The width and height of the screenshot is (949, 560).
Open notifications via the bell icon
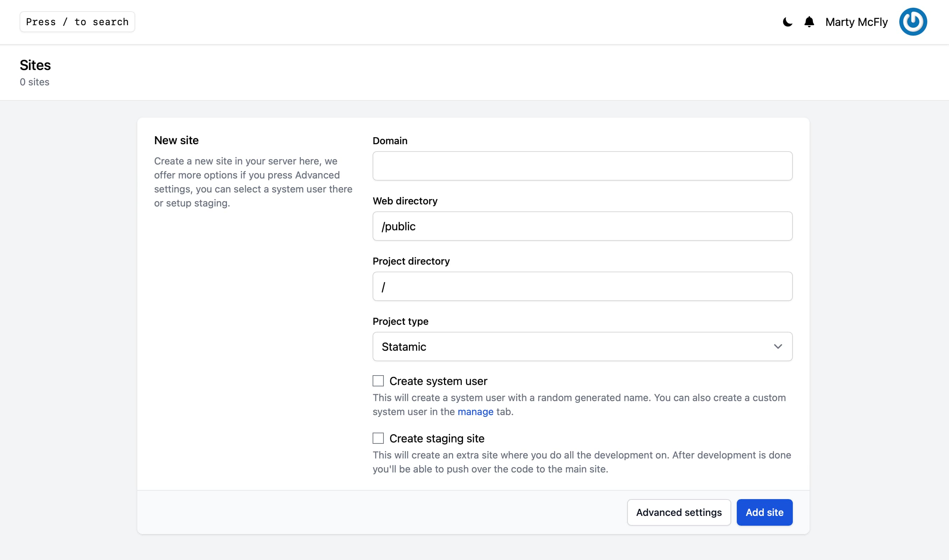point(809,22)
